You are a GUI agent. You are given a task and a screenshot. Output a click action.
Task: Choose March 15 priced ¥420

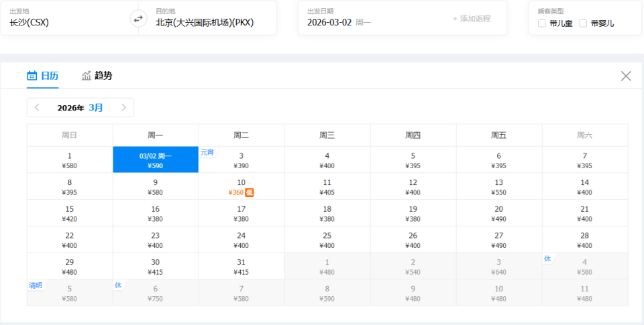click(70, 213)
